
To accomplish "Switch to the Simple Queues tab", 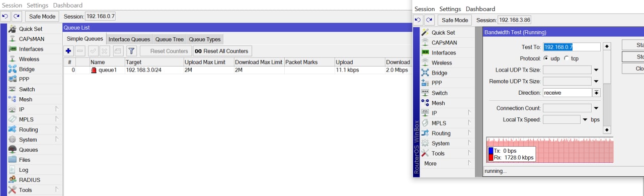I will click(x=85, y=39).
